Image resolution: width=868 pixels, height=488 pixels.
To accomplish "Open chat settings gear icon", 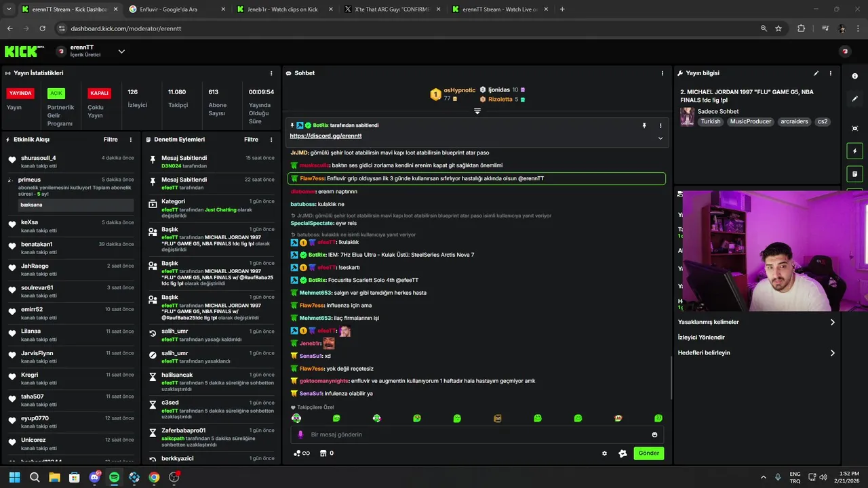I will 605,453.
